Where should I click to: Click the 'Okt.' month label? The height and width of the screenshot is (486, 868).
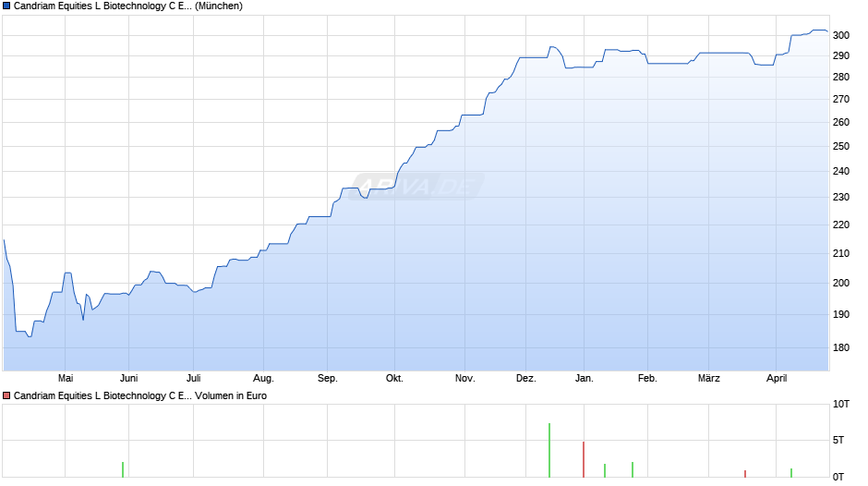tap(394, 378)
